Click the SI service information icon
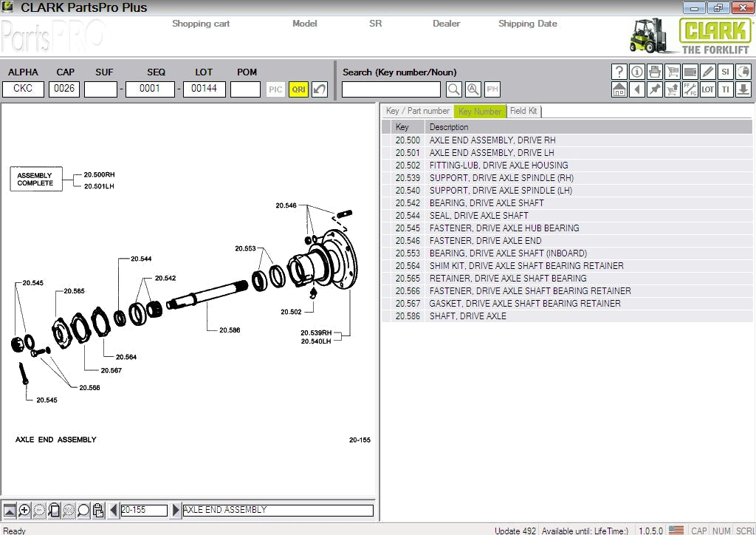Screen dimensions: 756x535 [726, 72]
